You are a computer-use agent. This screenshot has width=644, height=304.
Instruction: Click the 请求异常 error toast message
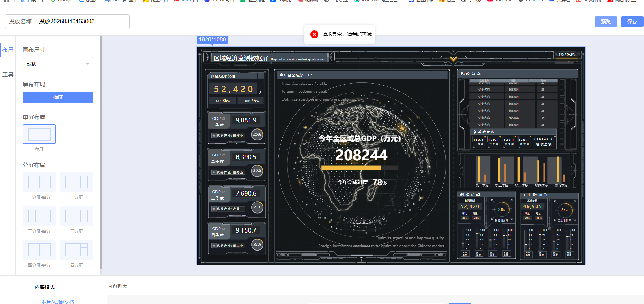point(347,34)
